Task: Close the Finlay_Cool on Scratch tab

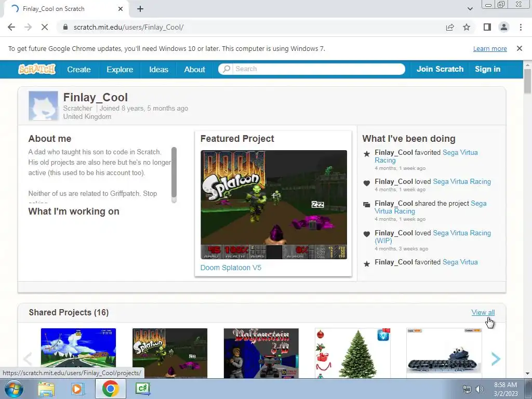Action: click(121, 9)
